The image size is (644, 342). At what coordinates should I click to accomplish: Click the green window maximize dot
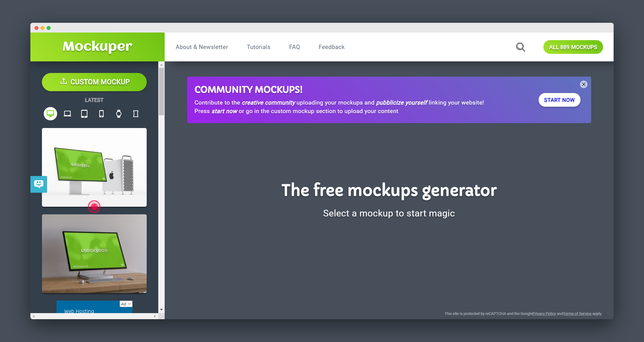(49, 28)
